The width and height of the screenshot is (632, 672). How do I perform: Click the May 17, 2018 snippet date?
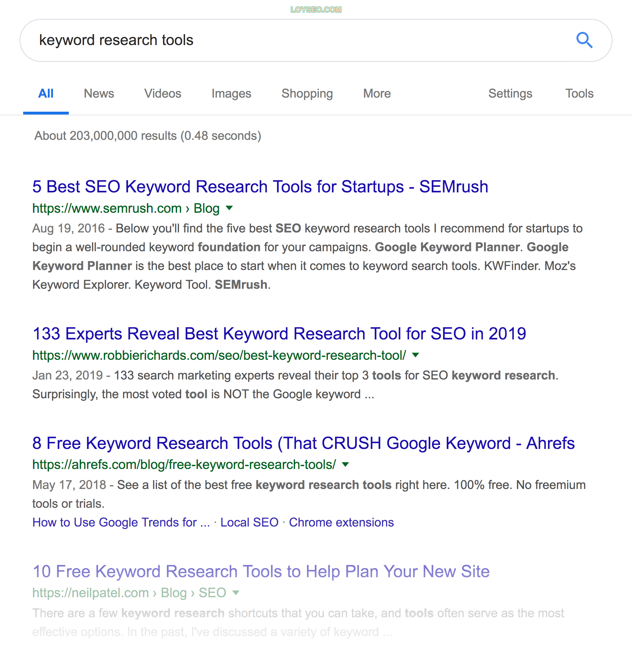click(x=69, y=485)
